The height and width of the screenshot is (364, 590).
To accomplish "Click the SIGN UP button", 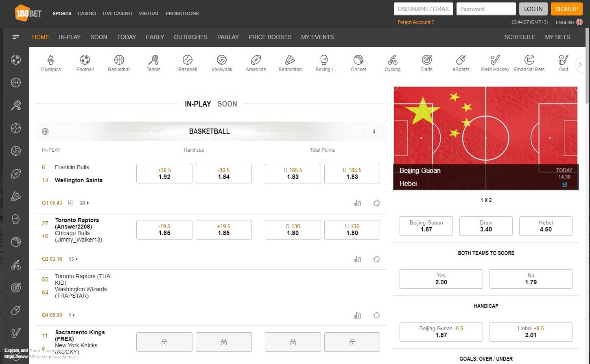I will click(x=566, y=9).
